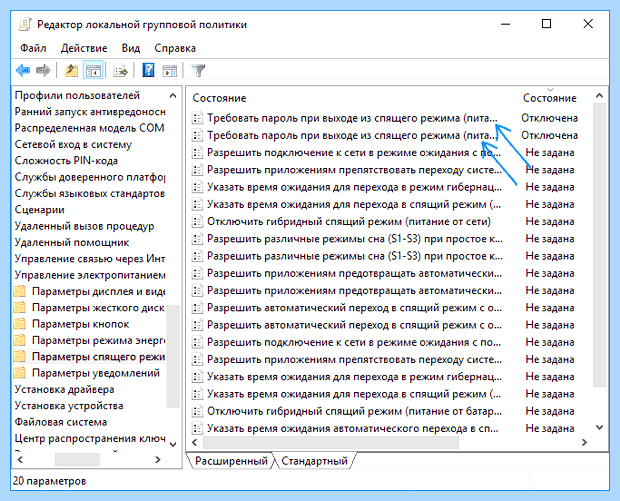Switch to the Расширенный tab
Image resolution: width=620 pixels, height=501 pixels.
point(231,461)
